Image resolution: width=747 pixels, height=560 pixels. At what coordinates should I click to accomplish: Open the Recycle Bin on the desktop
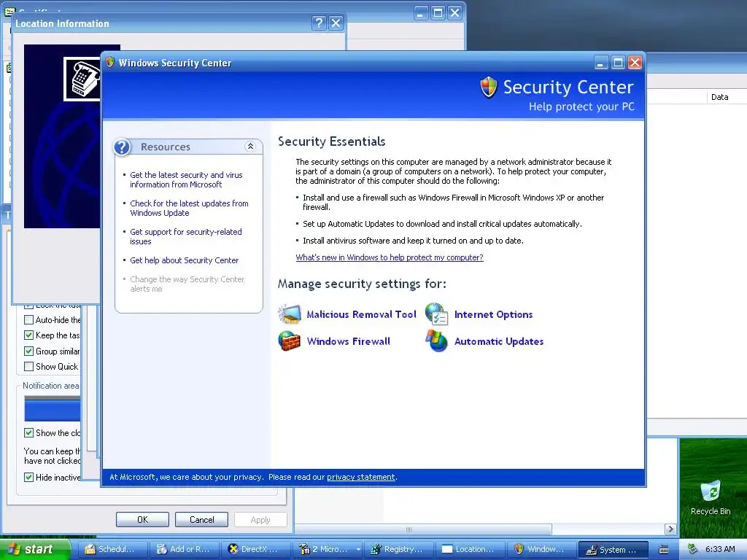[x=711, y=497]
